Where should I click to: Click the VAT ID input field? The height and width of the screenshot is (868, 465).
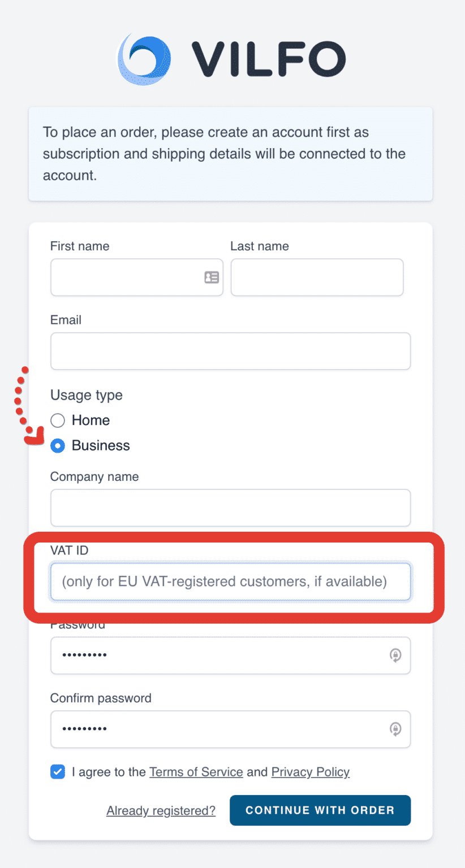pyautogui.click(x=230, y=581)
